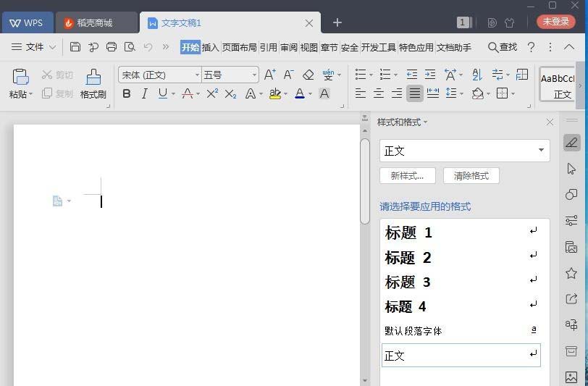Click the 新样式... button
588x386 pixels.
point(408,176)
